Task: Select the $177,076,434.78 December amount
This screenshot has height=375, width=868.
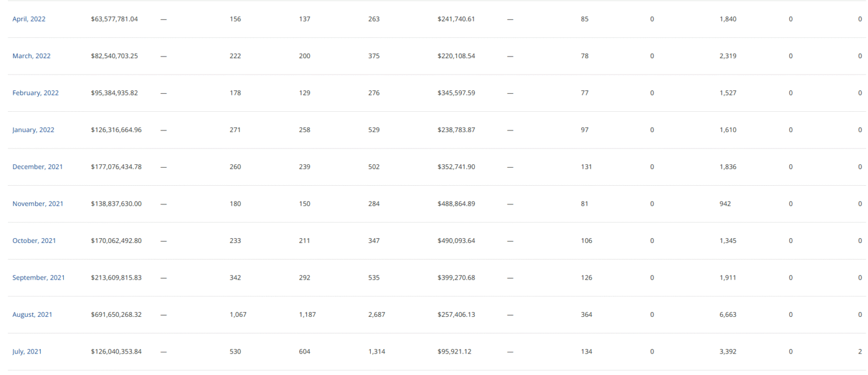Action: click(116, 167)
